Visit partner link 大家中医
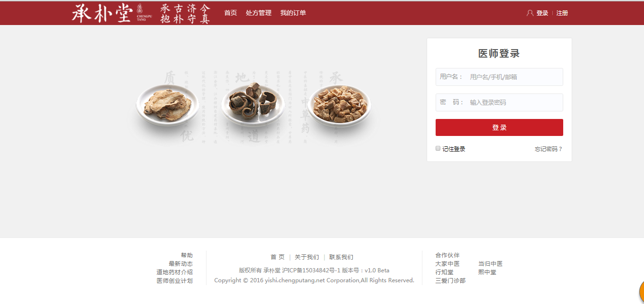Viewport: 644px width, 304px height. pyautogui.click(x=447, y=264)
